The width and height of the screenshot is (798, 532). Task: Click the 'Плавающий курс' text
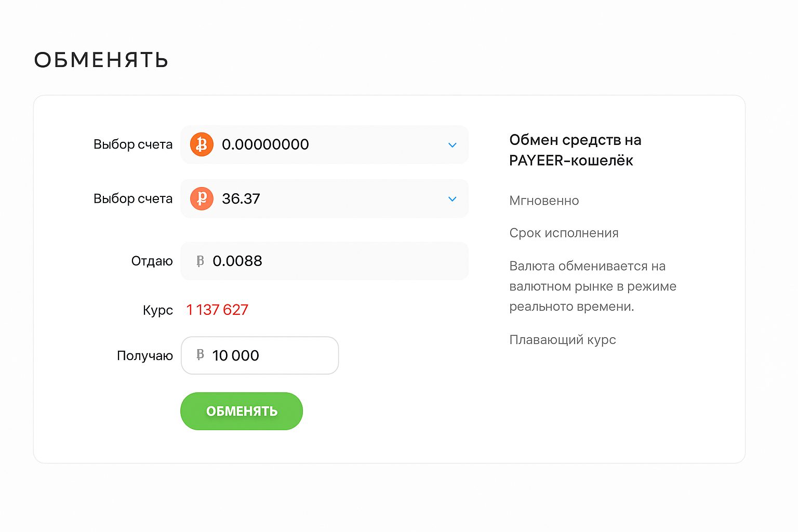pos(562,340)
